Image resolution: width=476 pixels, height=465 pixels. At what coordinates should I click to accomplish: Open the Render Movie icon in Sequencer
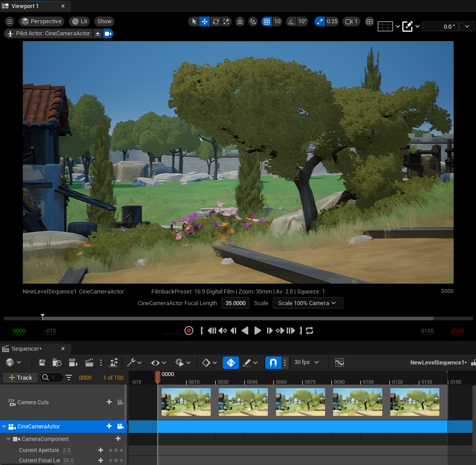[88, 362]
